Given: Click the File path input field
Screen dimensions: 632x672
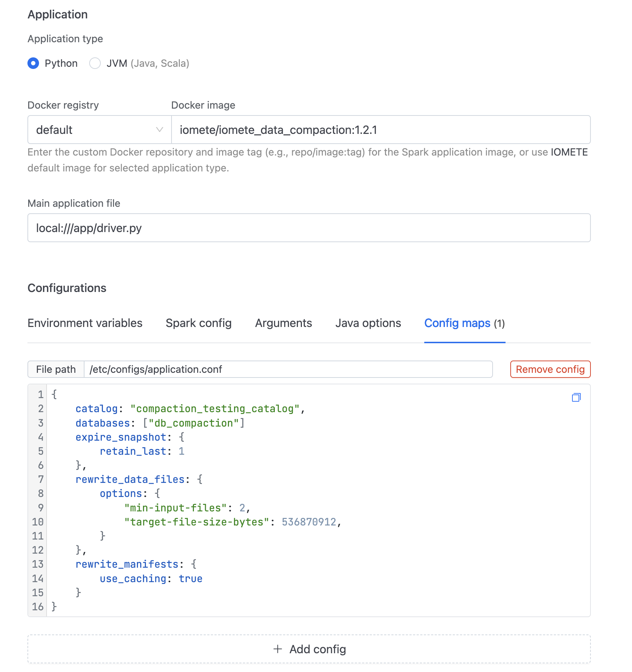Looking at the screenshot, I should coord(288,369).
